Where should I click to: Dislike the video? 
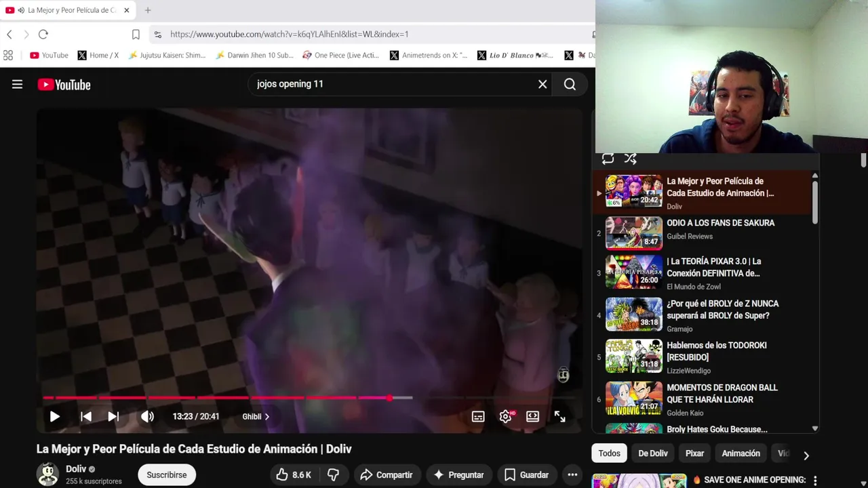pos(333,475)
